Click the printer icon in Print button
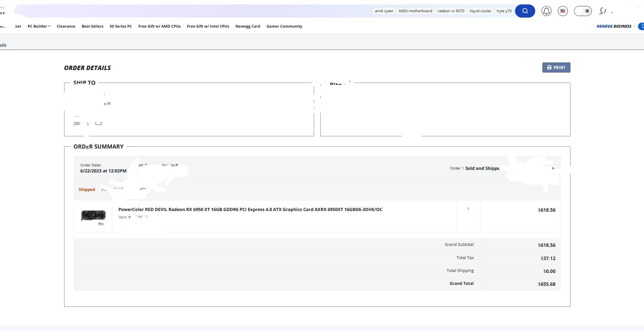The height and width of the screenshot is (331, 644). tap(549, 68)
